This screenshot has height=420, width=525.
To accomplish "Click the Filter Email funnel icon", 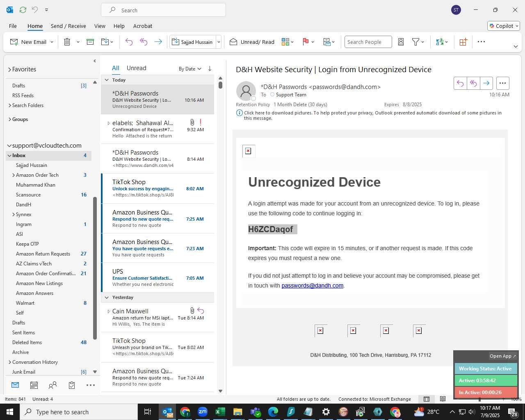I will 415,42.
